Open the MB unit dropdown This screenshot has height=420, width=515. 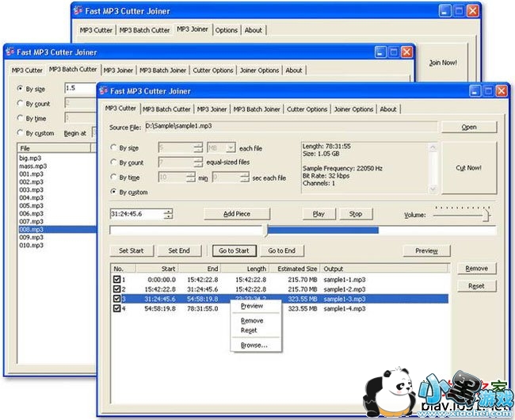pos(231,148)
